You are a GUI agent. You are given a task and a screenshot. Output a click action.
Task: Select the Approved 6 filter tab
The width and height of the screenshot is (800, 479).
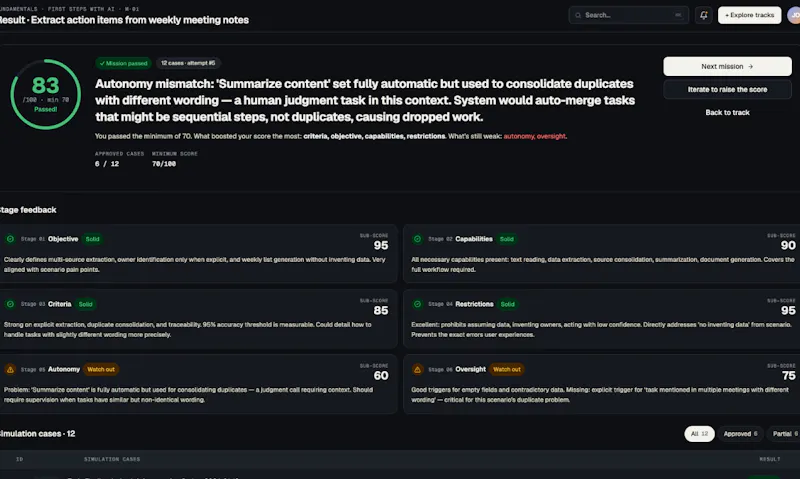pos(740,434)
